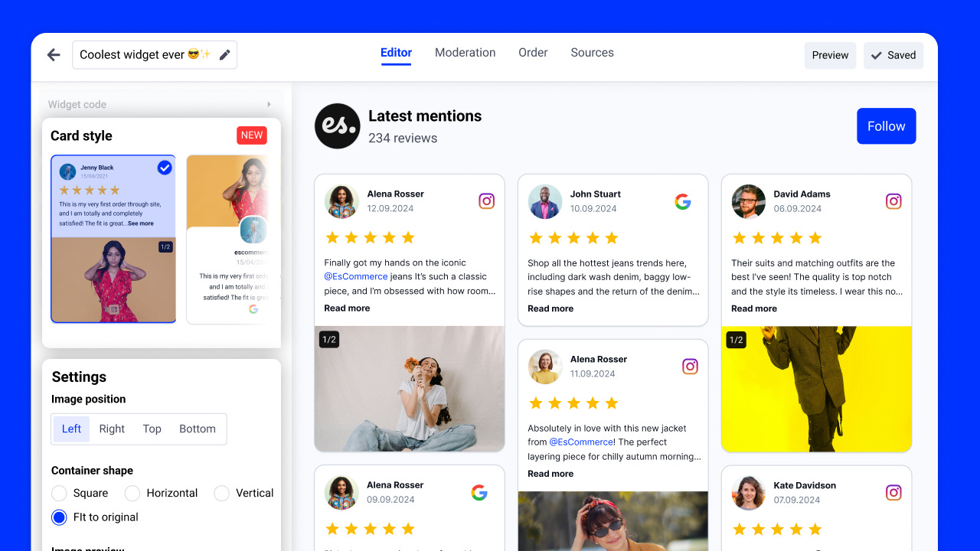This screenshot has width=980, height=551.
Task: Open Alena Rosser's avatar on 12.09.2024 review
Action: click(x=341, y=201)
